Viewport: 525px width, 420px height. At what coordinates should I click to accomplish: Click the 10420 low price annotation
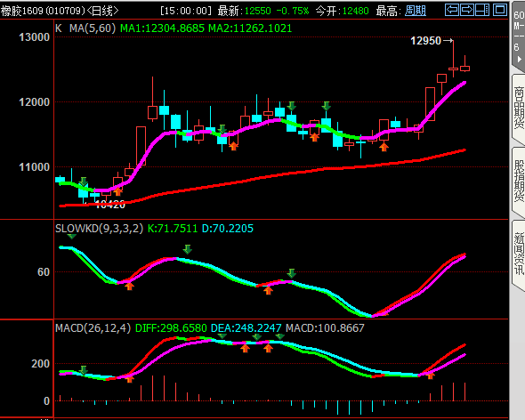pos(109,204)
